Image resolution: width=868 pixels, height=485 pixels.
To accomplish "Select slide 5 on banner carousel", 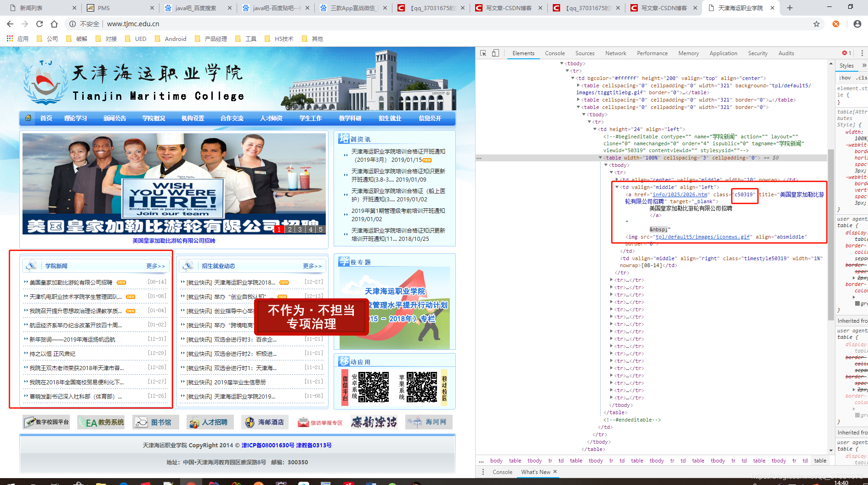I will click(321, 229).
